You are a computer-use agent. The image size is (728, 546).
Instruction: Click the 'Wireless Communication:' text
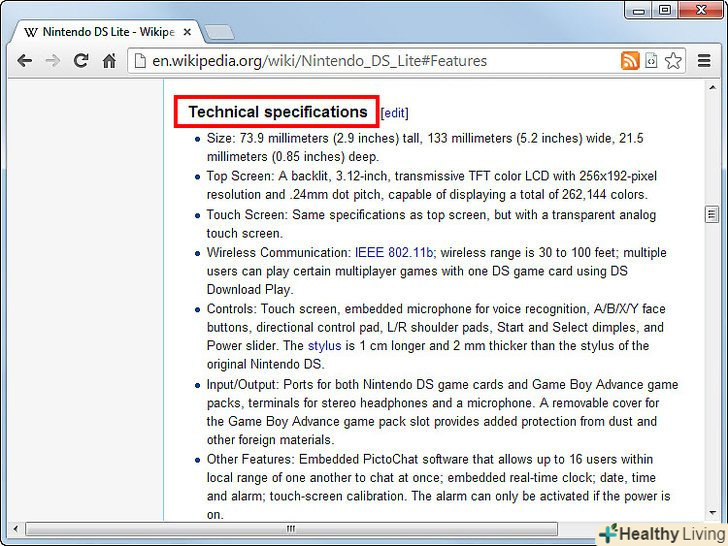tap(279, 253)
